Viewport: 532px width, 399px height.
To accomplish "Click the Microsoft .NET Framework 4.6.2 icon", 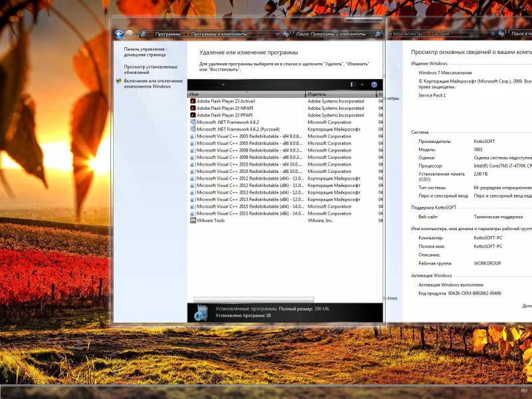I will pos(193,122).
